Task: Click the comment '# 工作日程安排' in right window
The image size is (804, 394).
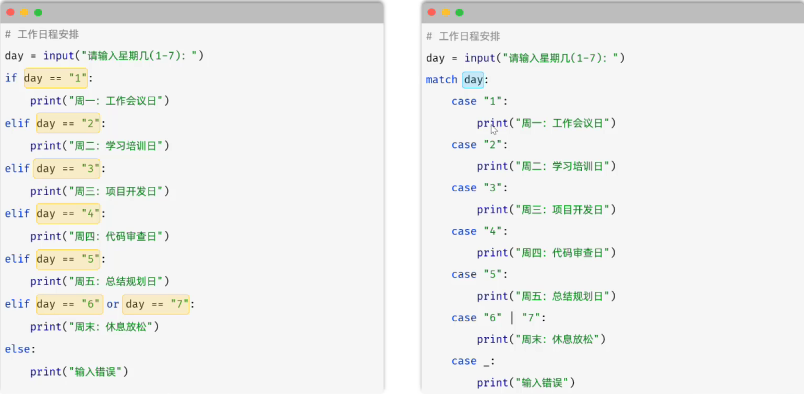Action: pos(464,36)
